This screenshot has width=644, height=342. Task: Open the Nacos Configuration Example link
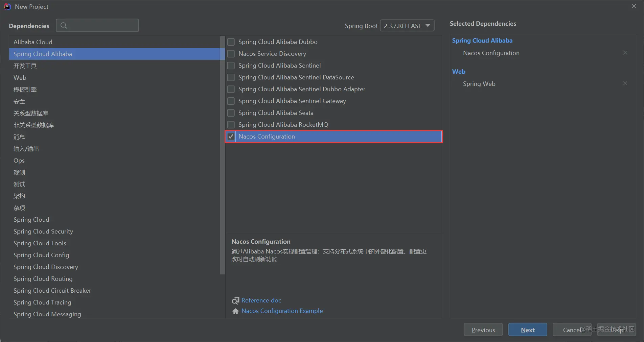point(282,311)
